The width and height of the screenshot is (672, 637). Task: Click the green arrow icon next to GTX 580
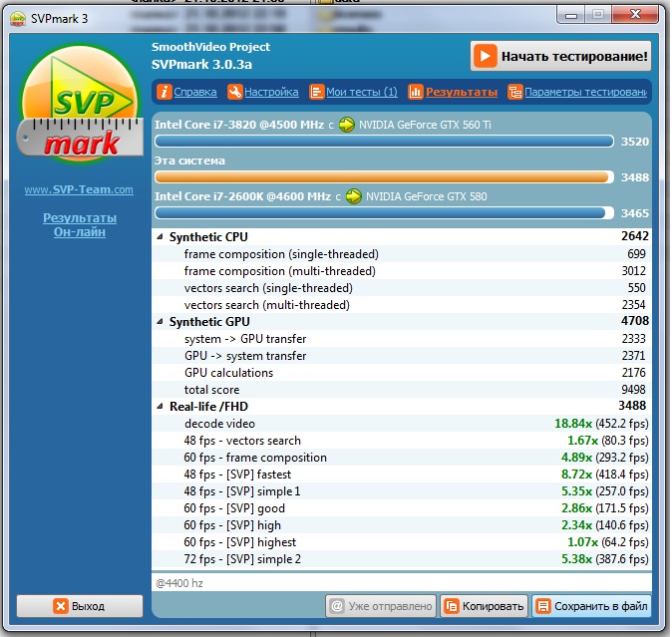352,196
